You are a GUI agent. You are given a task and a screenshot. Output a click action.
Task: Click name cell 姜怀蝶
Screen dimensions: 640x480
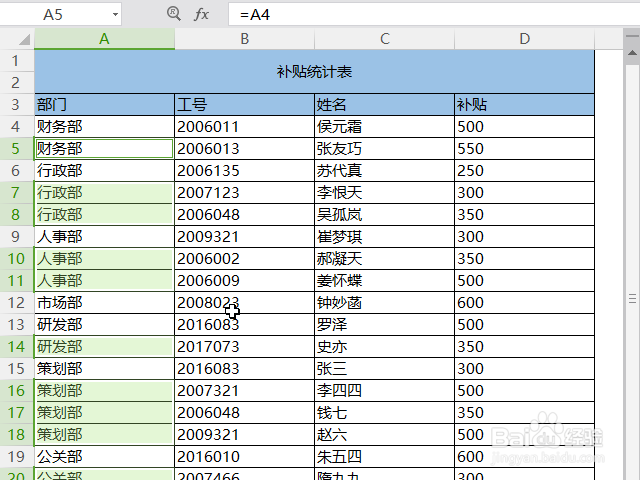pos(384,281)
